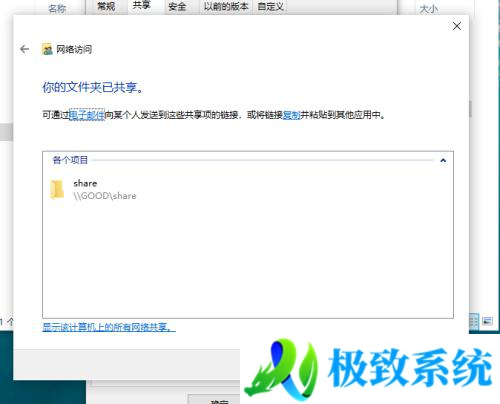Click the 复制 link
This screenshot has height=404, width=500.
point(292,115)
